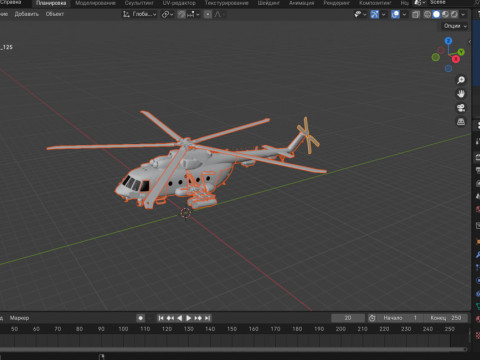The width and height of the screenshot is (480, 360).
Task: Click the negative Z circle on the gizmo
Action: click(x=448, y=68)
